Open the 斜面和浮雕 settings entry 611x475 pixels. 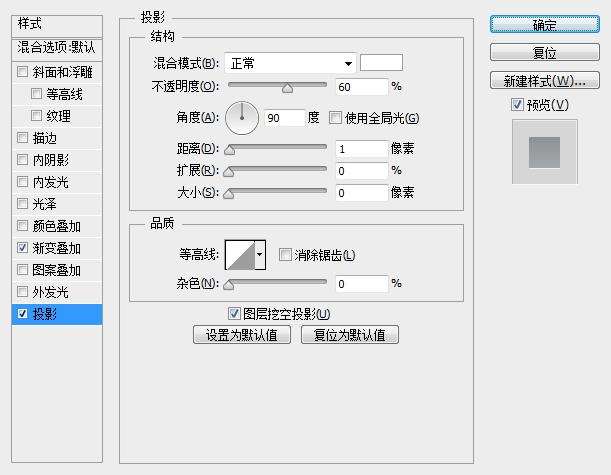point(63,72)
